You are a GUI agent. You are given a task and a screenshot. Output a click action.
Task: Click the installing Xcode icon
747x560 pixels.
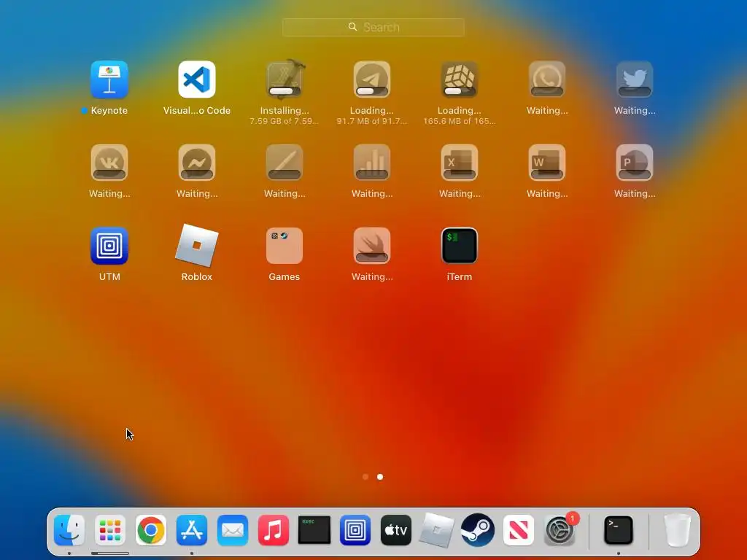285,79
